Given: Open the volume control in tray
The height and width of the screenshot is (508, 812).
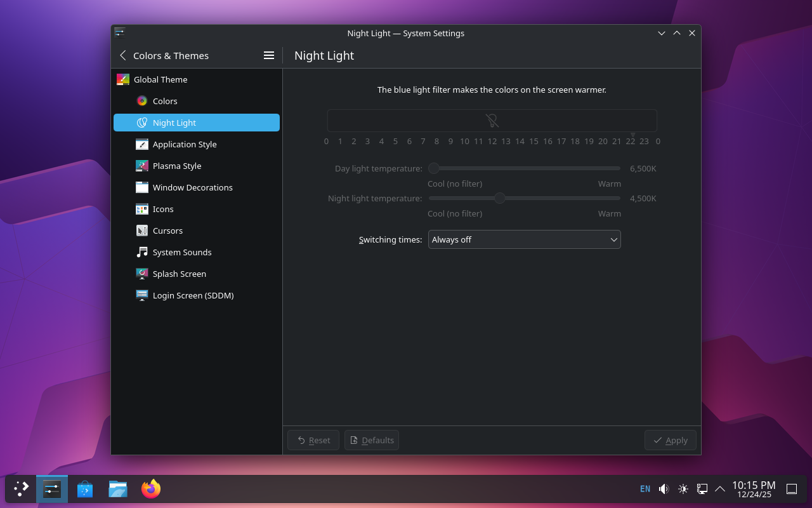Looking at the screenshot, I should 664,489.
